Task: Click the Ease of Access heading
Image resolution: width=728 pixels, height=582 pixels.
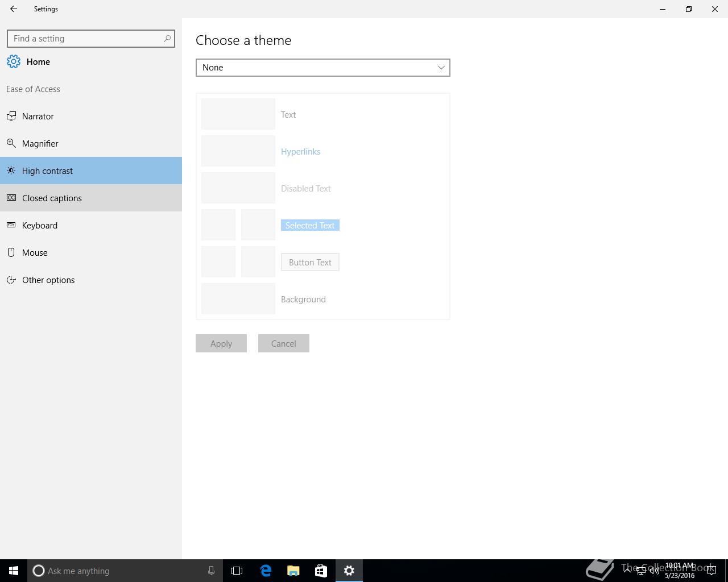Action: point(33,89)
